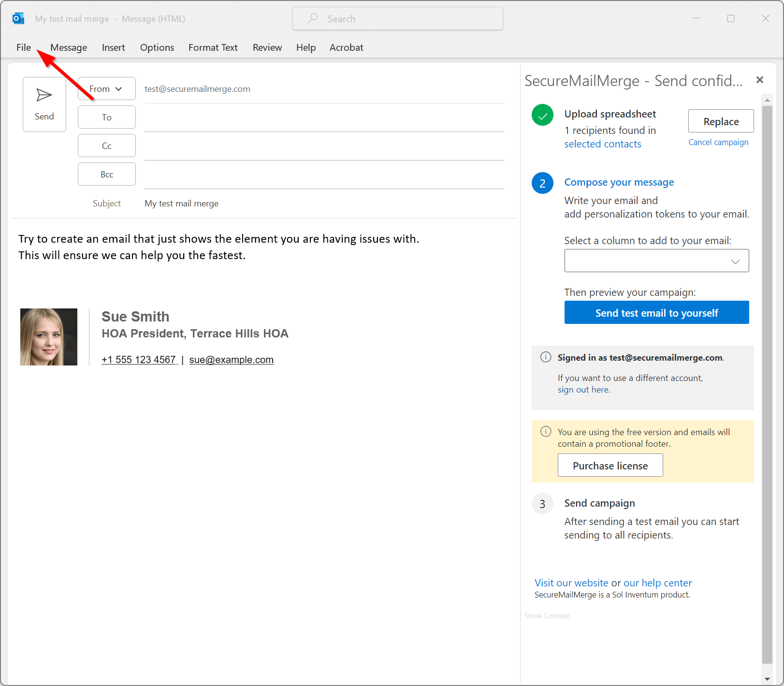Click the Send paper plane icon
Image resolution: width=784 pixels, height=686 pixels.
click(x=44, y=94)
